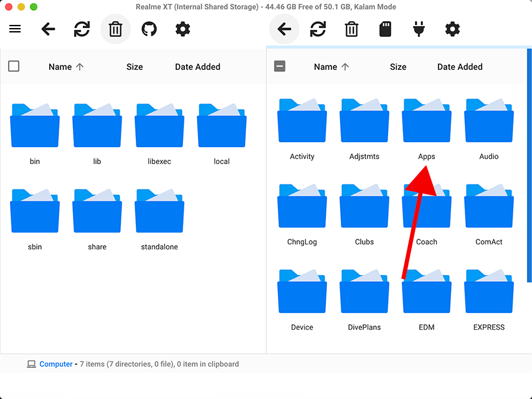Image resolution: width=532 pixels, height=399 pixels.
Task: Click the "Realme XT (Internal Shared Storage)" window title
Action: click(197, 7)
